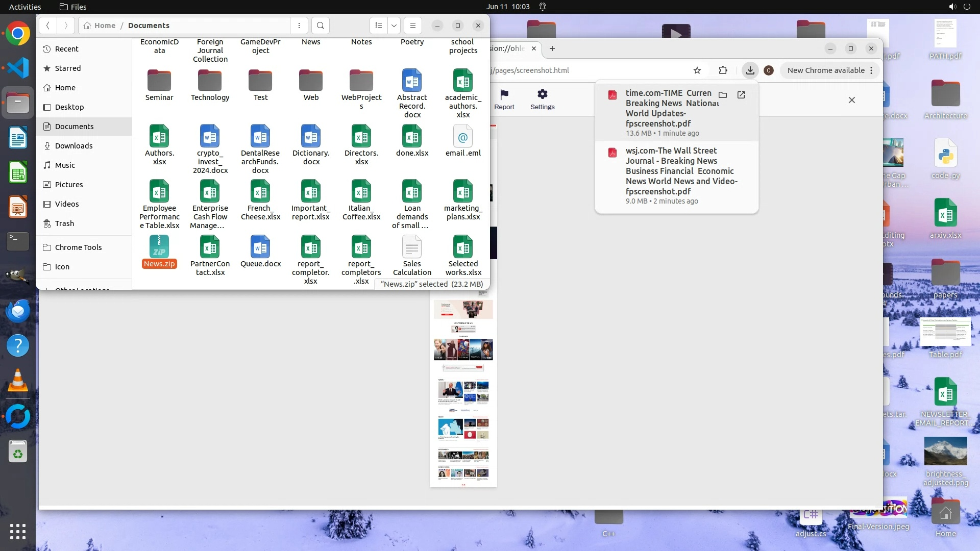The width and height of the screenshot is (980, 551).
Task: Open screenshot extension Settings gear
Action: pos(542,99)
